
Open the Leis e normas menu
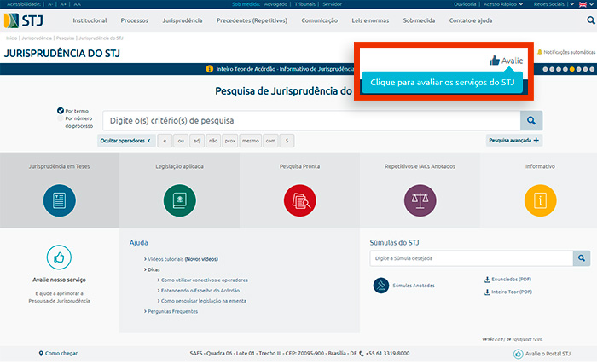pos(370,20)
